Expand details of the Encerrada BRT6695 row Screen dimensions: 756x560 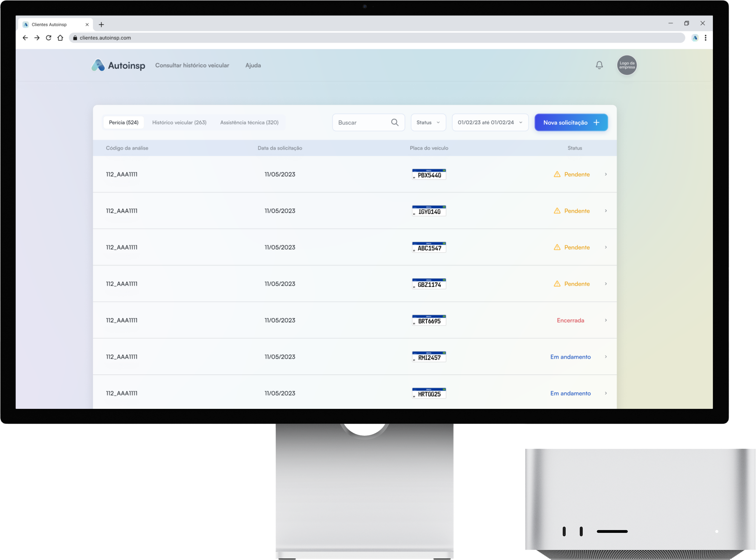(606, 320)
